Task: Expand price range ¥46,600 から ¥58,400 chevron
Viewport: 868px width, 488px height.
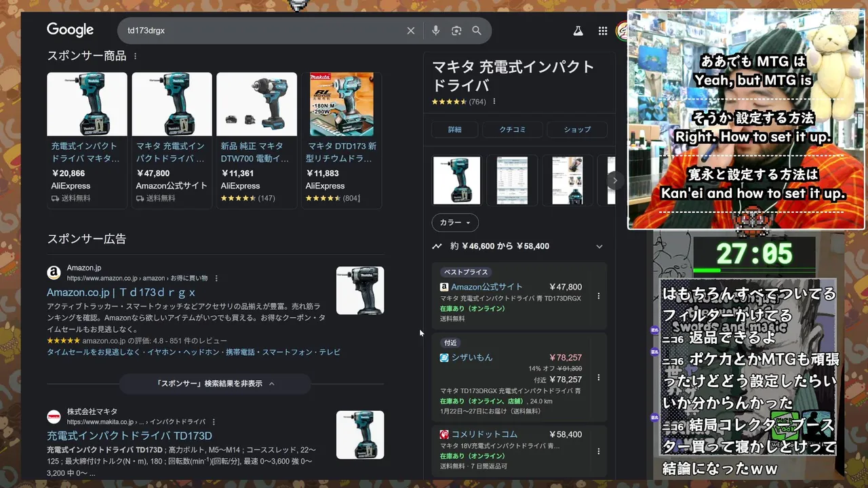Action: point(599,246)
